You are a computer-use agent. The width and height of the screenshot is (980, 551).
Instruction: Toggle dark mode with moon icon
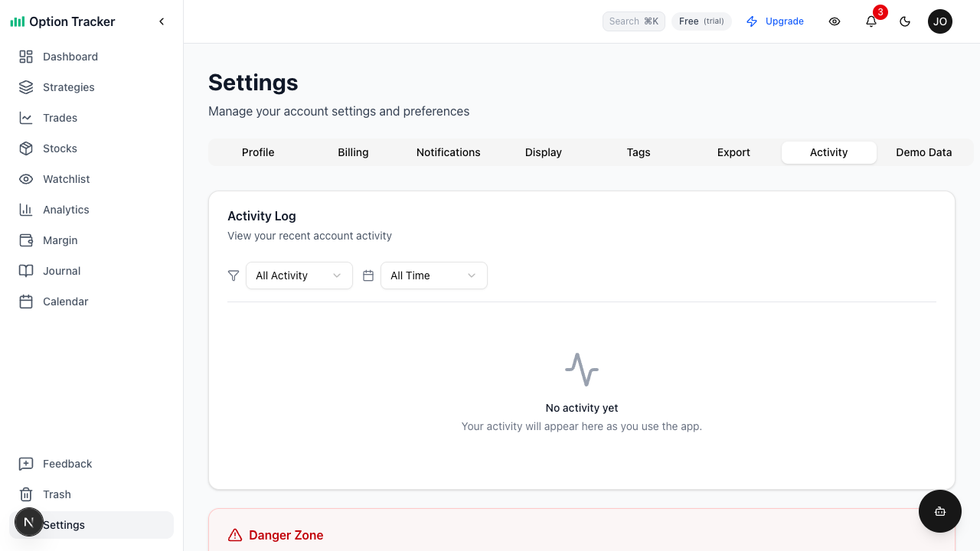905,21
